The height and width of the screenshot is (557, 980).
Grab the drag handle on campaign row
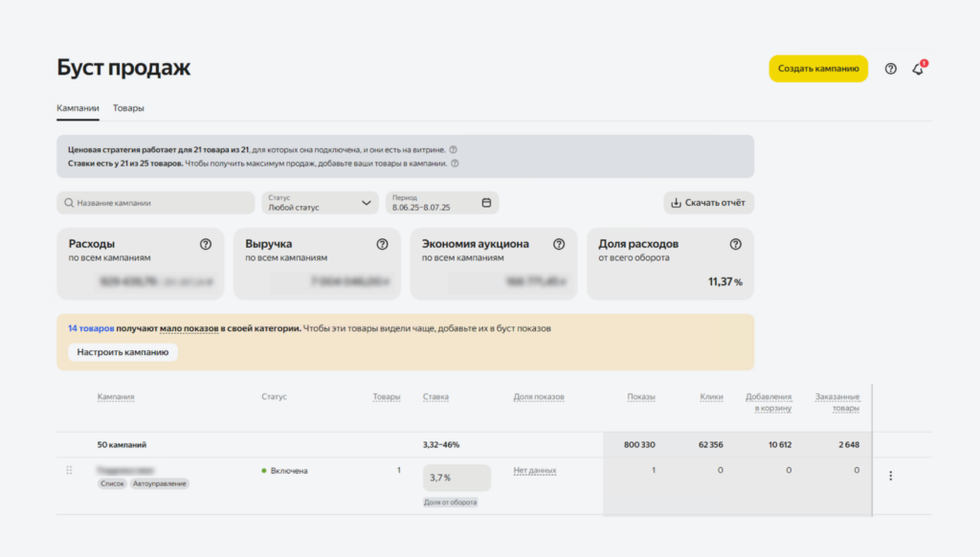tap(69, 471)
